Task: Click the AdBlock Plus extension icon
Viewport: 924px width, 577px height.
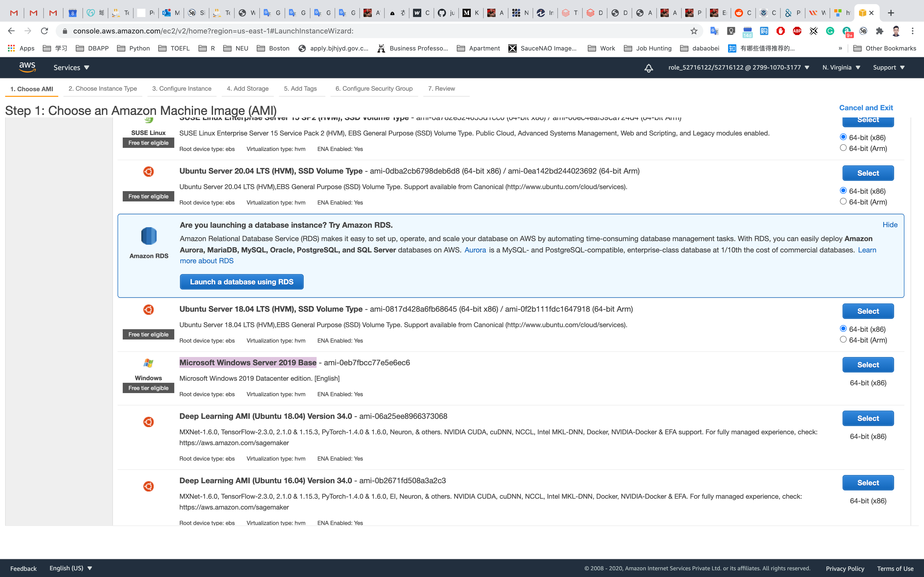Action: [797, 31]
